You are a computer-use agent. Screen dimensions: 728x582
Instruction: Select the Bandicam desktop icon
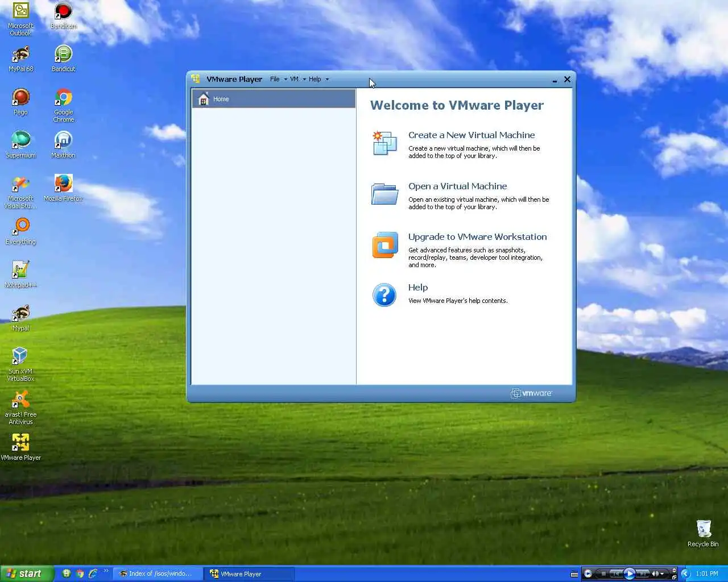pos(63,16)
